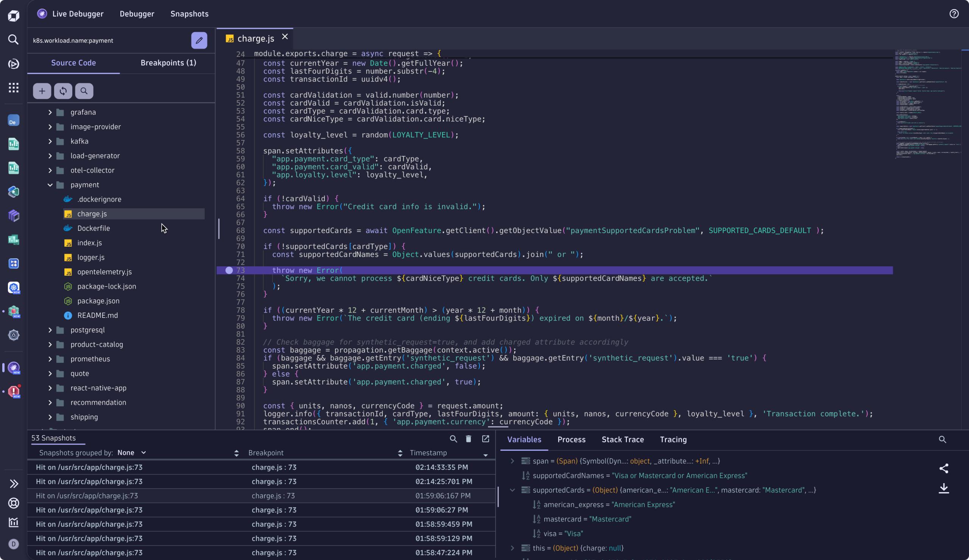This screenshot has width=969, height=560.
Task: Add a source with the plus icon
Action: point(42,91)
